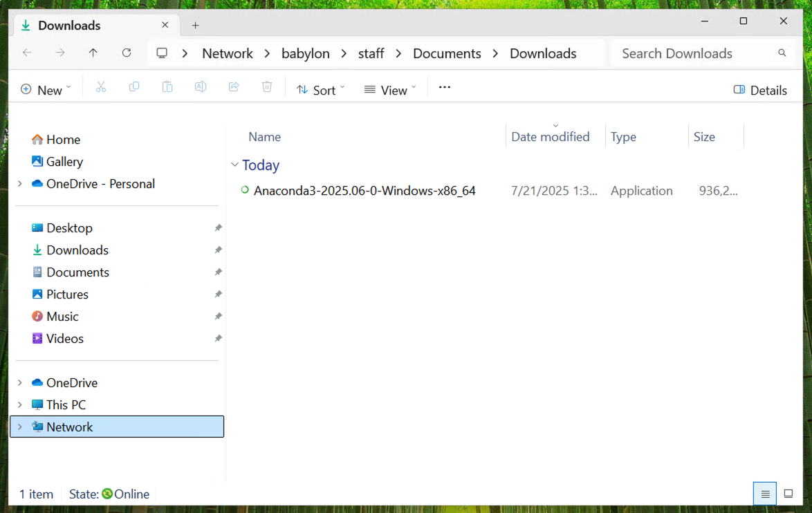The height and width of the screenshot is (513, 812).
Task: Switch to the large thumbnails view icon
Action: click(x=788, y=494)
